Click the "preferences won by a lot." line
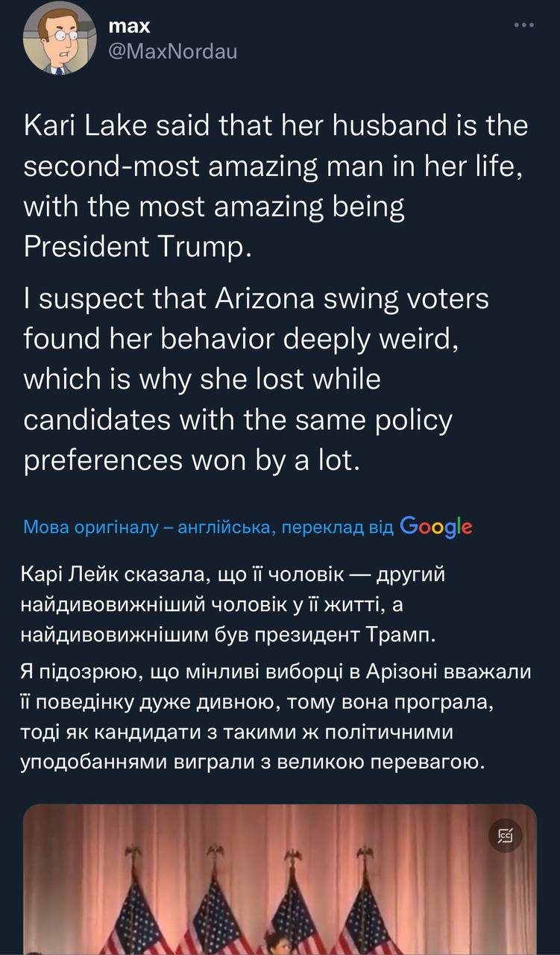This screenshot has height=955, width=560. (192, 460)
